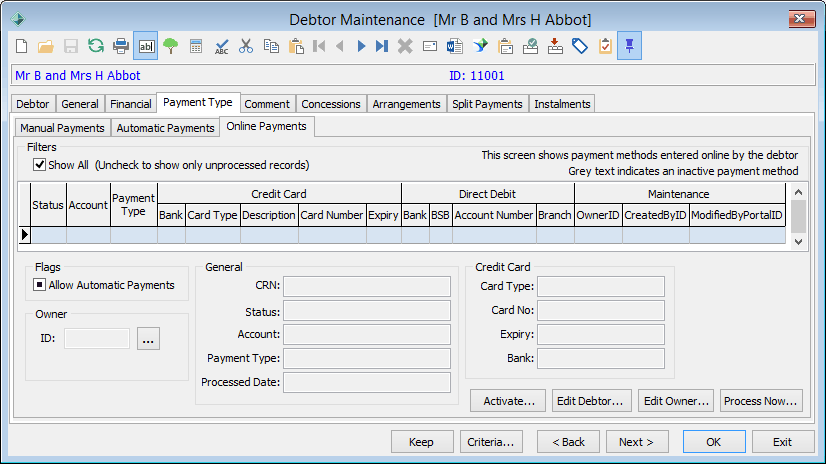Click the grid scrollbar up arrow
This screenshot has width=826, height=464.
(x=798, y=192)
